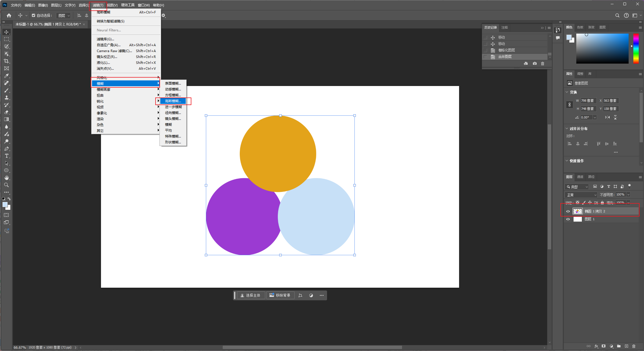Choose 动感模糊... in the blur submenu

pyautogui.click(x=173, y=89)
